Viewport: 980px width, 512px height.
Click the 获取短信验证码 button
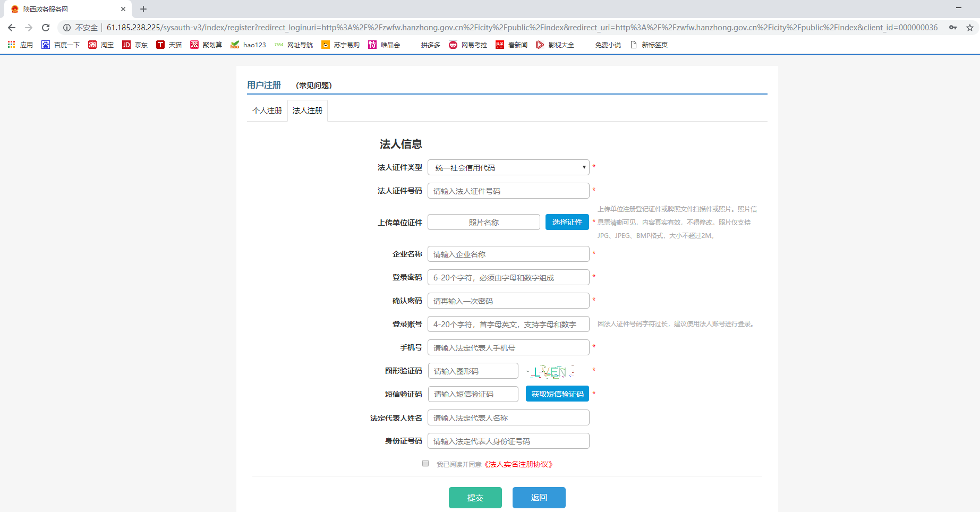[x=557, y=394]
